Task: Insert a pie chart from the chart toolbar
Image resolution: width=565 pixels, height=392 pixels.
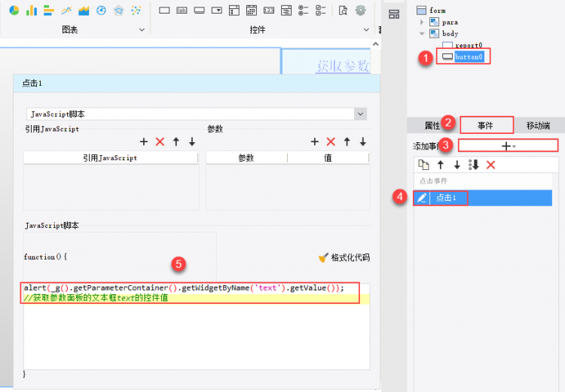Action: (14, 11)
